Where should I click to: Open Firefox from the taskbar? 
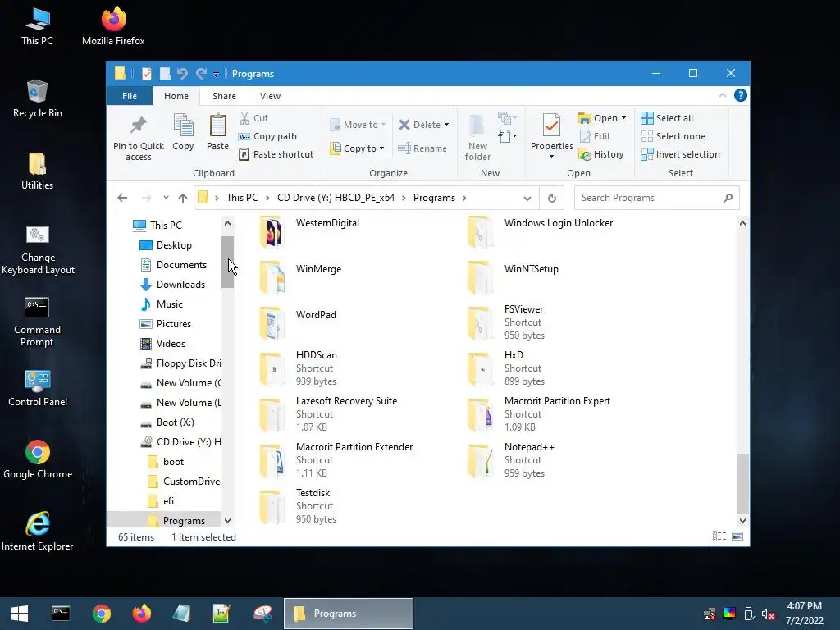point(142,614)
